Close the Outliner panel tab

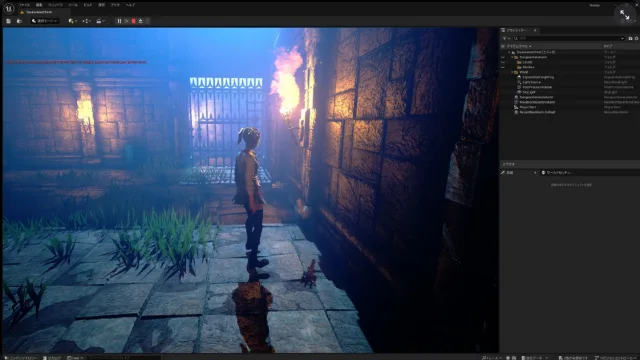pyautogui.click(x=535, y=30)
